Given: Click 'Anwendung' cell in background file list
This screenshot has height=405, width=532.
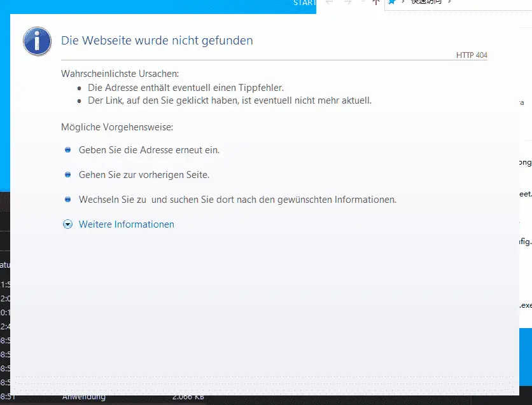Looking at the screenshot, I should [84, 397].
